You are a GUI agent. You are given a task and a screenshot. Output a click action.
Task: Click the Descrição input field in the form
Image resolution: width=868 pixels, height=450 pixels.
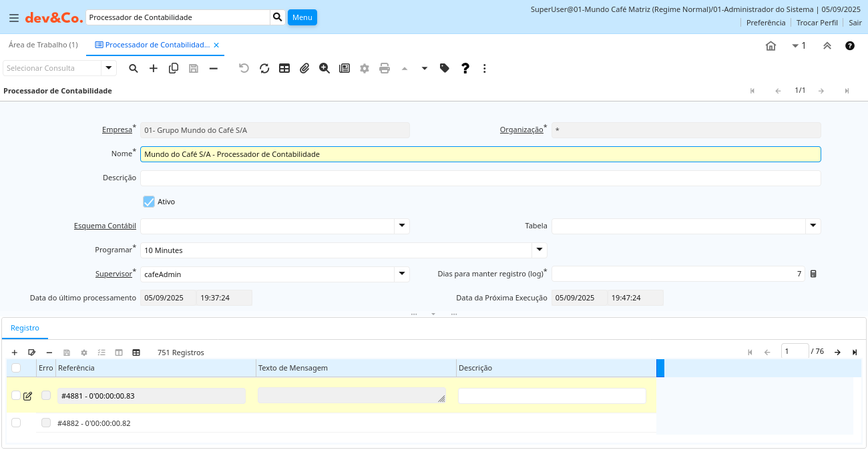click(480, 178)
